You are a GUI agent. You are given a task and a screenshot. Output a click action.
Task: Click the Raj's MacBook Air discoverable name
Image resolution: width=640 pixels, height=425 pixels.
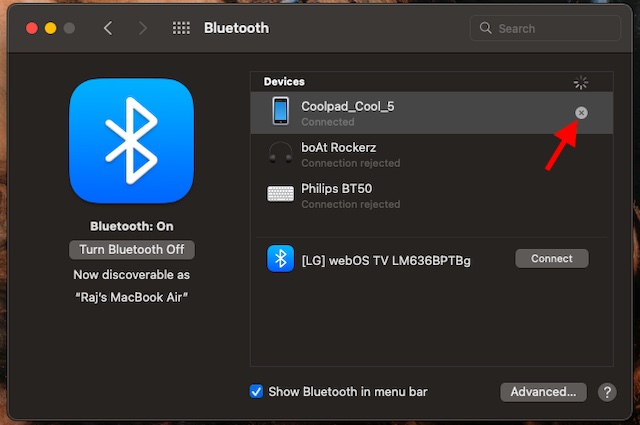[x=131, y=297]
